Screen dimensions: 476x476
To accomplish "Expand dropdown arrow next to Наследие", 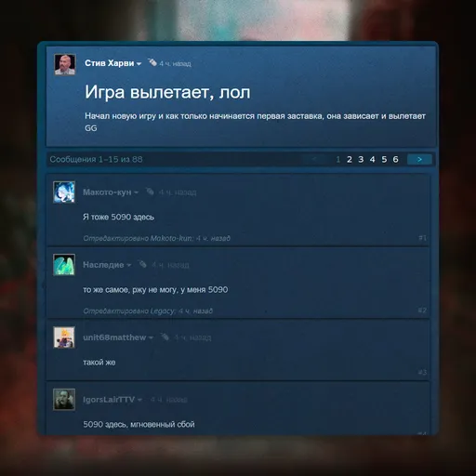I will 129,265.
